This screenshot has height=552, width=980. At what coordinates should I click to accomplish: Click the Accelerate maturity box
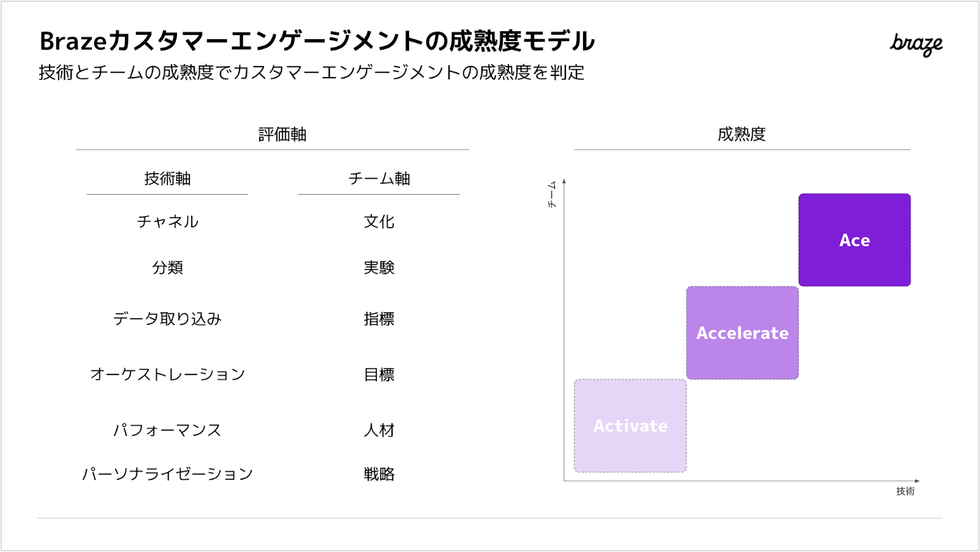point(742,333)
